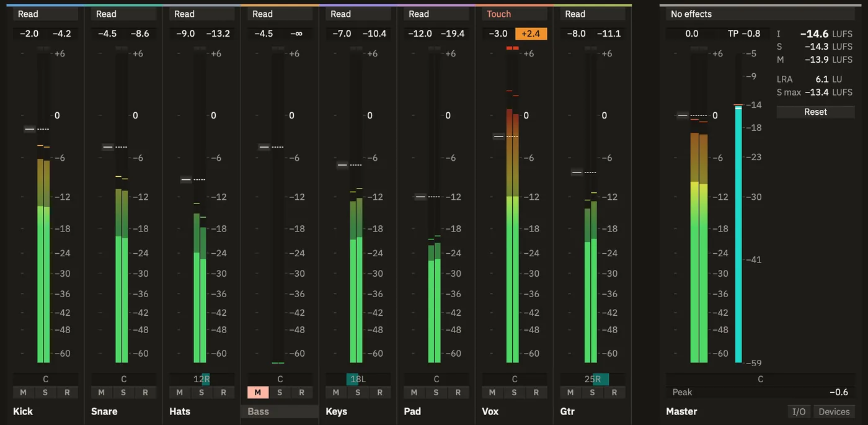Image resolution: width=868 pixels, height=425 pixels.
Task: Click the Gtr 25R pan control
Action: (x=592, y=379)
